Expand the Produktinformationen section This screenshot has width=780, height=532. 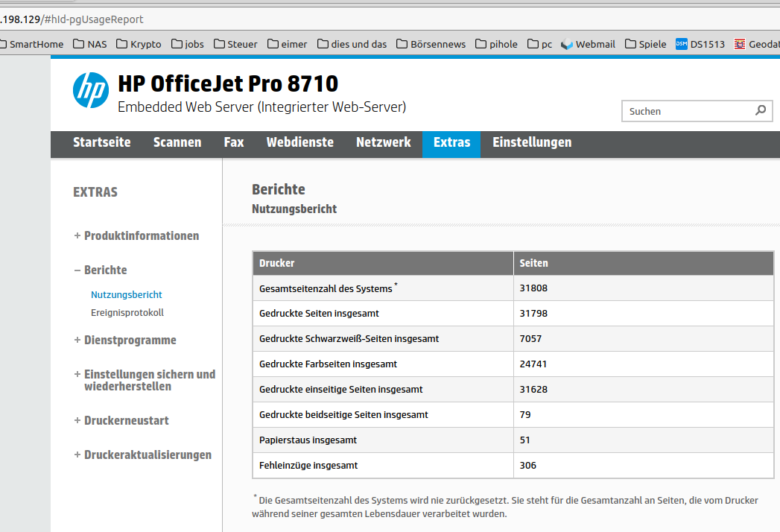click(136, 236)
